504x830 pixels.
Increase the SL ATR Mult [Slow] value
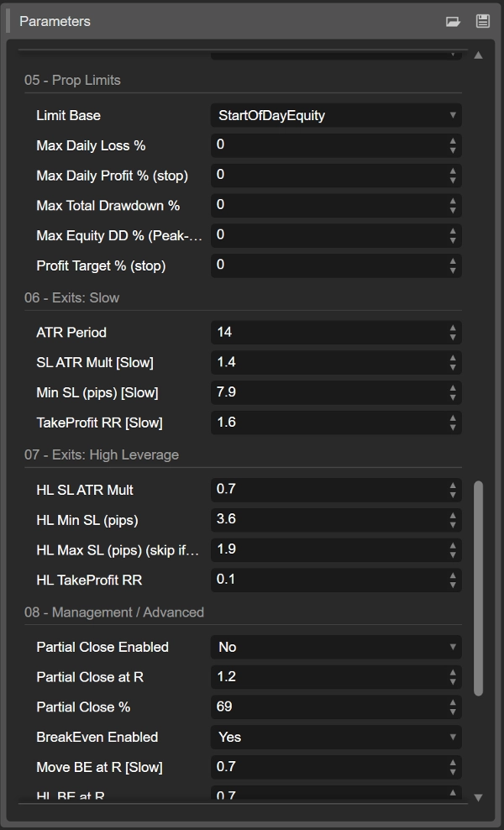coord(454,358)
